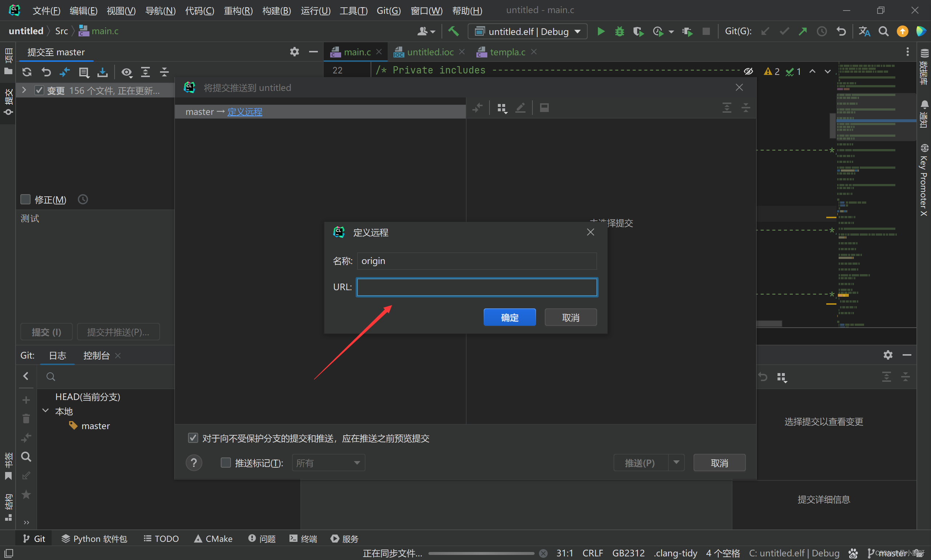Click the plus new branch icon in the Git log
The height and width of the screenshot is (560, 931).
click(x=26, y=400)
